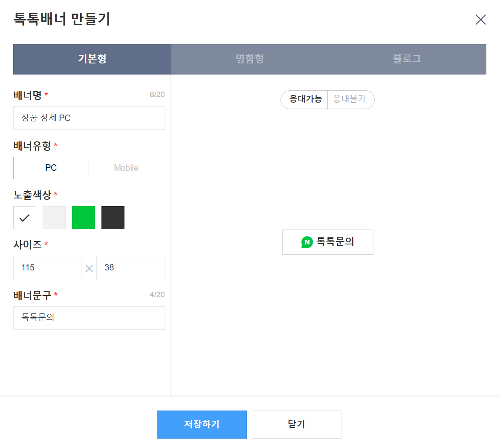The height and width of the screenshot is (448, 500).
Task: Choose PC as the banner type
Action: point(51,168)
